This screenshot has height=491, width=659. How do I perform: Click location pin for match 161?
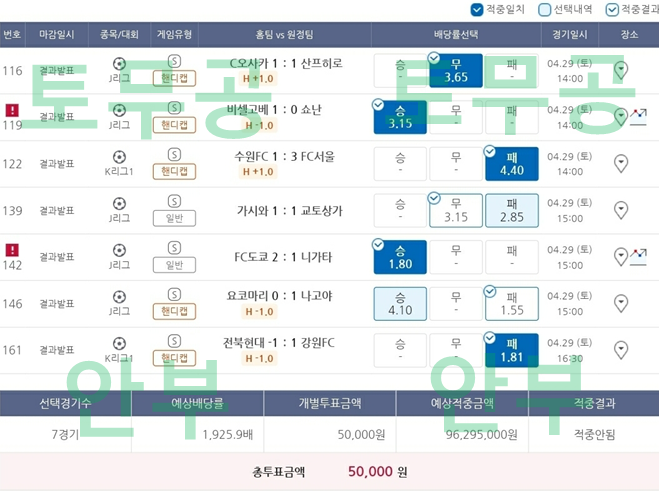click(x=620, y=350)
